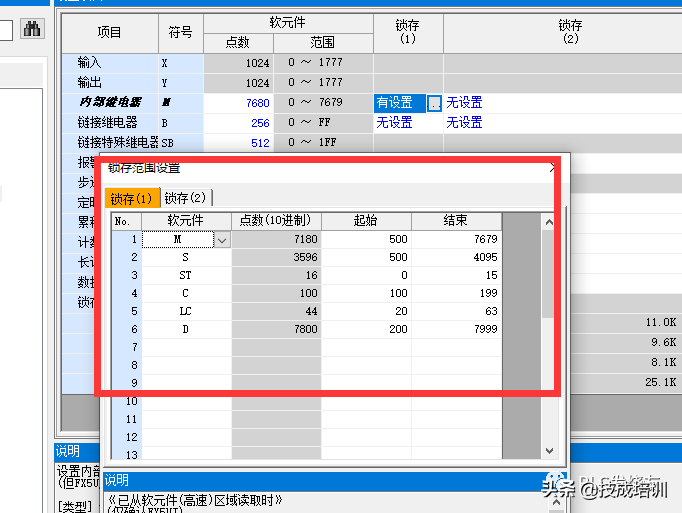Screen dimensions: 682x513
Task: Switch to the 锁存(2) tab
Action: tap(185, 198)
